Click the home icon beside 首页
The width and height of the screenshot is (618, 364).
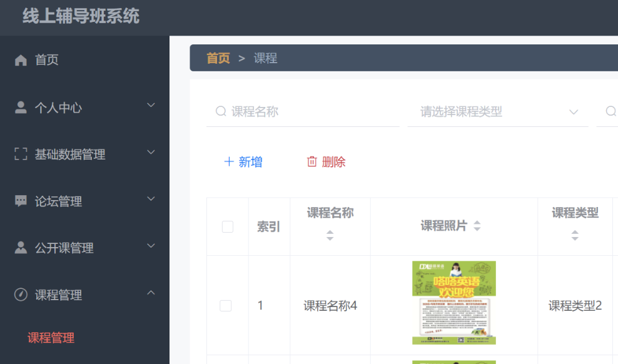(x=21, y=60)
